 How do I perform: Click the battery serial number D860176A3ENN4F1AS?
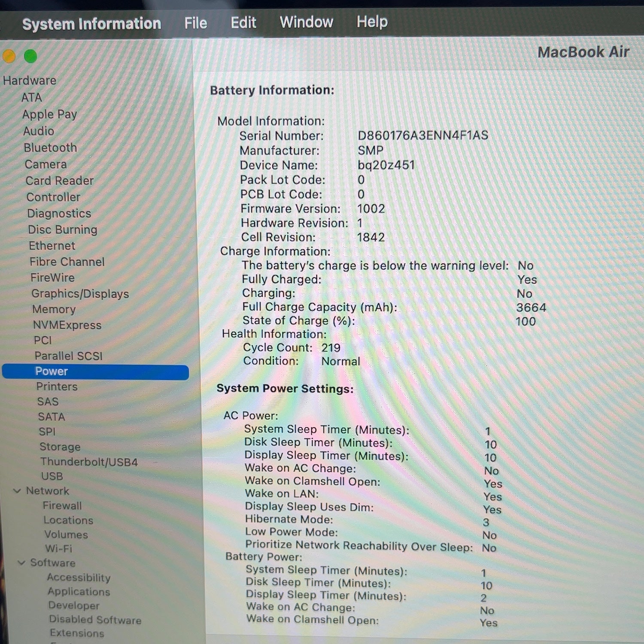[x=423, y=136]
